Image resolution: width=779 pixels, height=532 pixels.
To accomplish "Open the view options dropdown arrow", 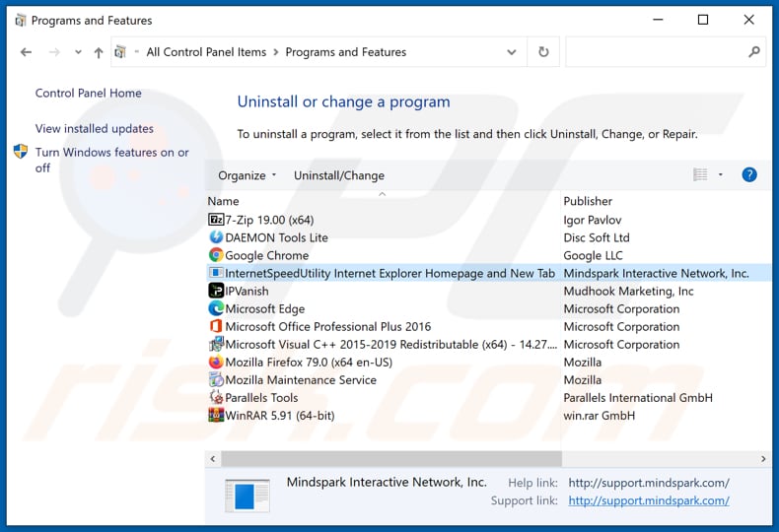I will coord(721,174).
